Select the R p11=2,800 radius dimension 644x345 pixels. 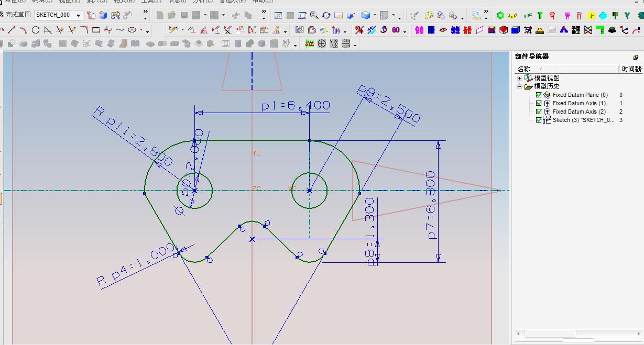pos(133,135)
